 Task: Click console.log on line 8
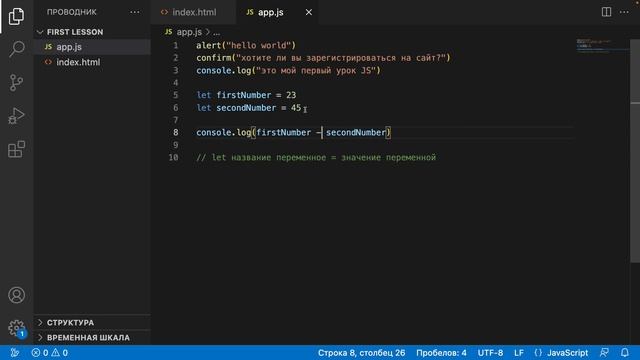click(223, 133)
